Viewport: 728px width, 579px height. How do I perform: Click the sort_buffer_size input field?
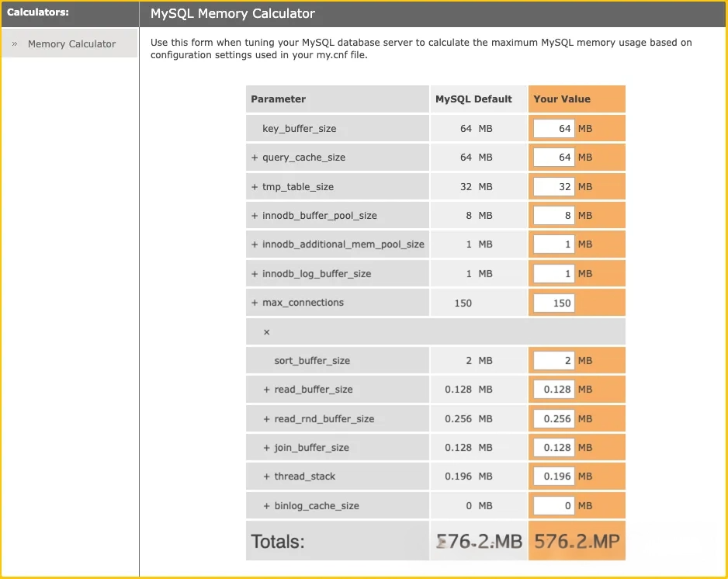pyautogui.click(x=554, y=361)
